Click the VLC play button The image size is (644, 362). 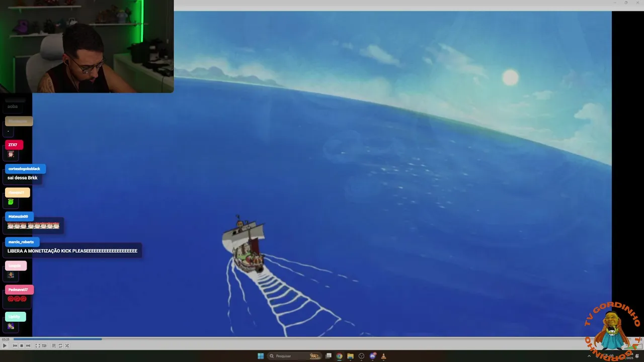(5, 345)
